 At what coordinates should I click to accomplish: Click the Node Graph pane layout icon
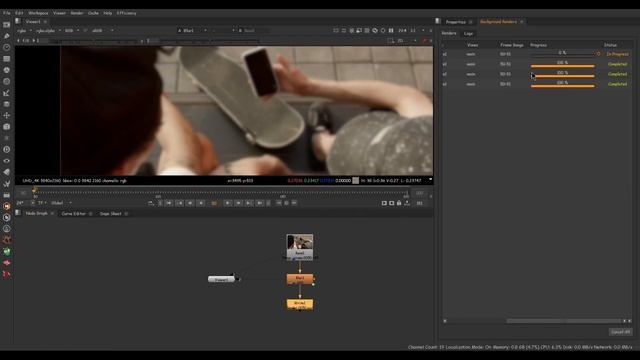(x=18, y=213)
